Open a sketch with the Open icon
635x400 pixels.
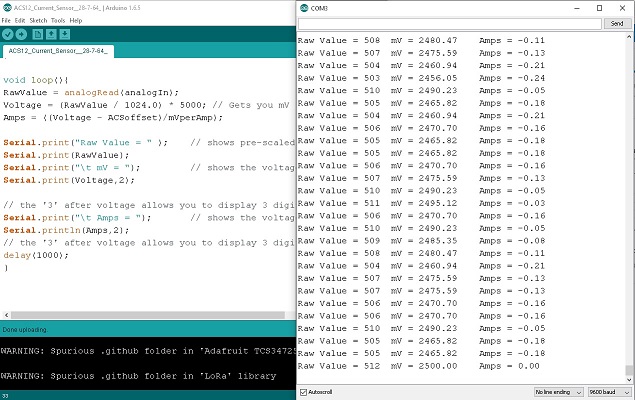pyautogui.click(x=51, y=34)
